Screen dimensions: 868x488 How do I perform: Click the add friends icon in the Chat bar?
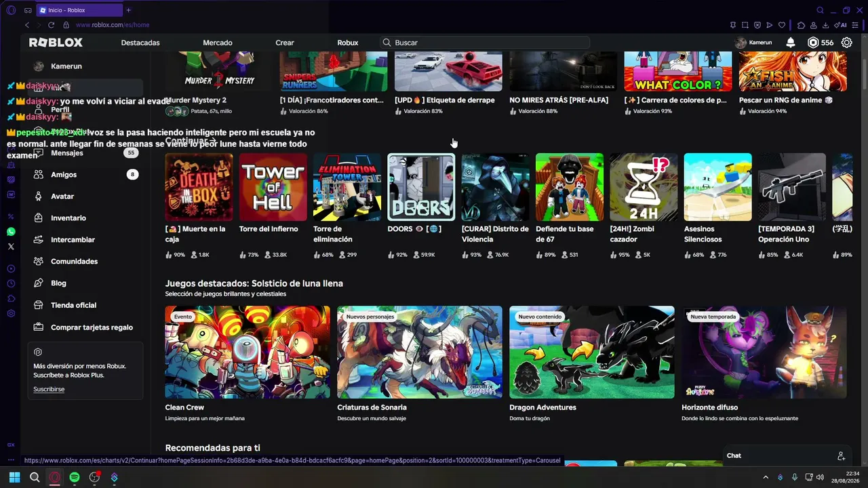point(841,455)
